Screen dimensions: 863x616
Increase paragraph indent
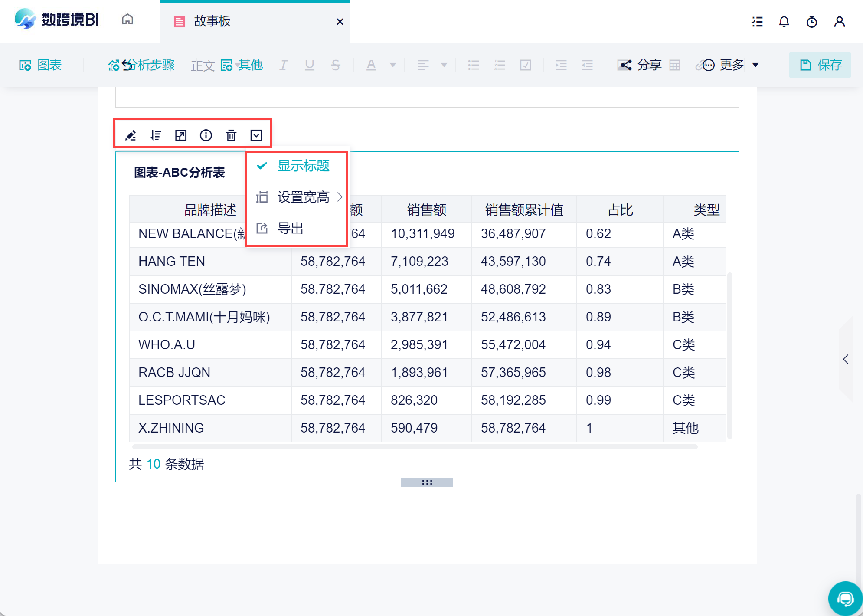(x=561, y=65)
